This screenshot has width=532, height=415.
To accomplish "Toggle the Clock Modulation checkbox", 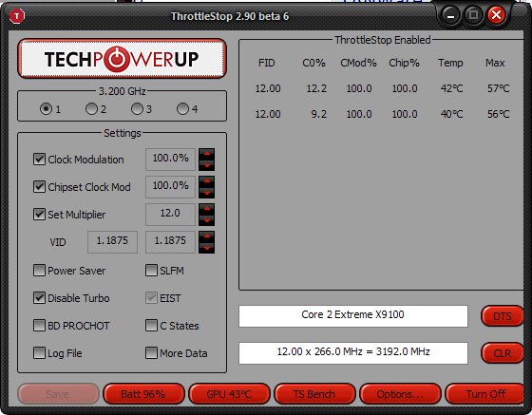I will click(x=39, y=159).
